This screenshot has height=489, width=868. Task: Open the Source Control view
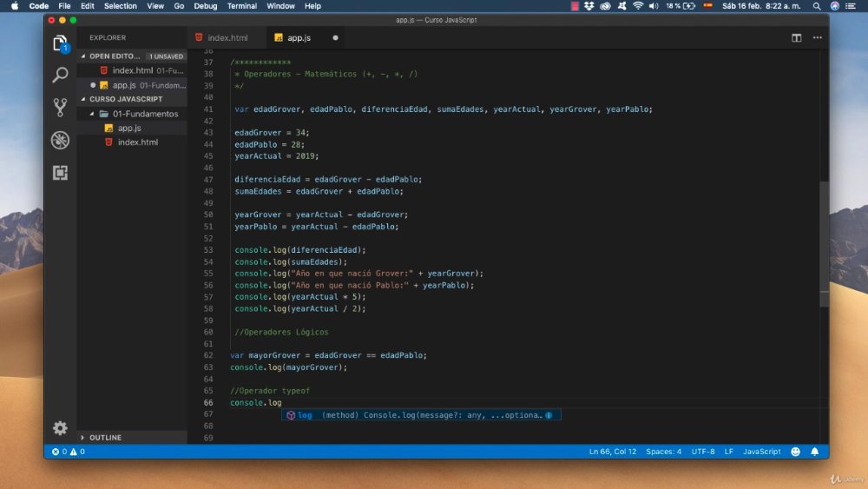point(60,107)
